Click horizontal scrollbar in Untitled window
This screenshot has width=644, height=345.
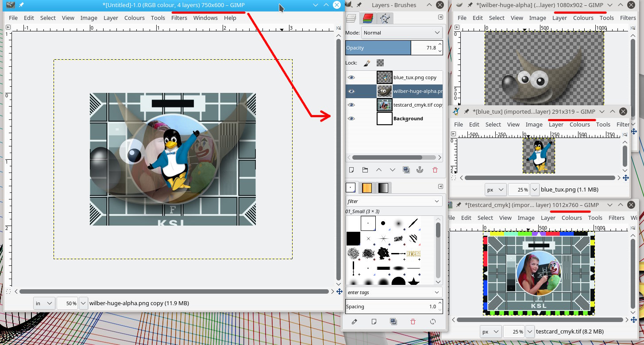tap(174, 291)
